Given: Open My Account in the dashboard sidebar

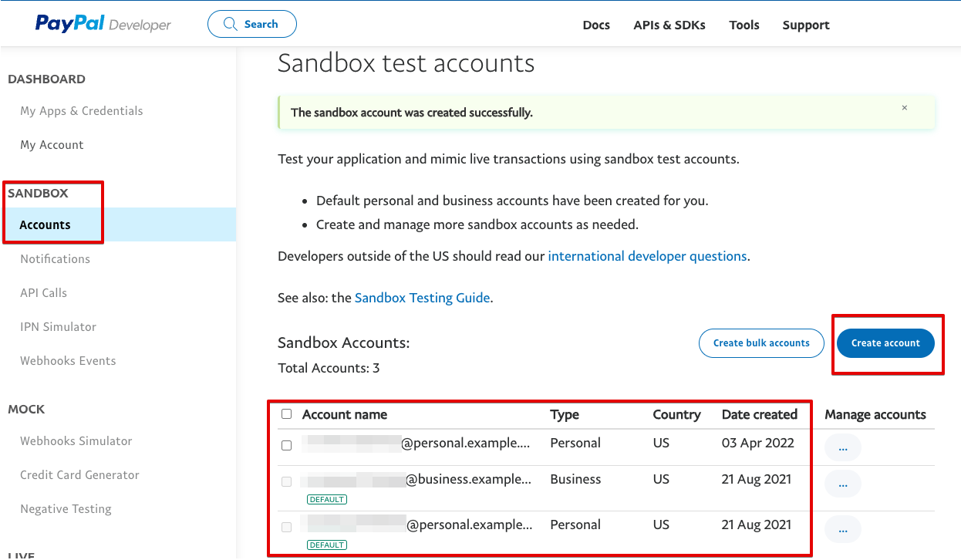Looking at the screenshot, I should click(x=52, y=145).
